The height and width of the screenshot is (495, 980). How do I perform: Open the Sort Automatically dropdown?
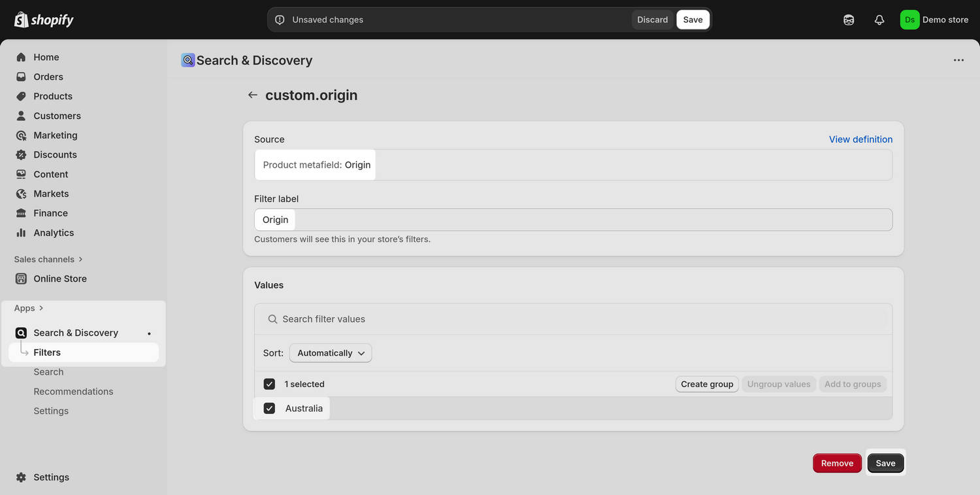click(x=330, y=352)
